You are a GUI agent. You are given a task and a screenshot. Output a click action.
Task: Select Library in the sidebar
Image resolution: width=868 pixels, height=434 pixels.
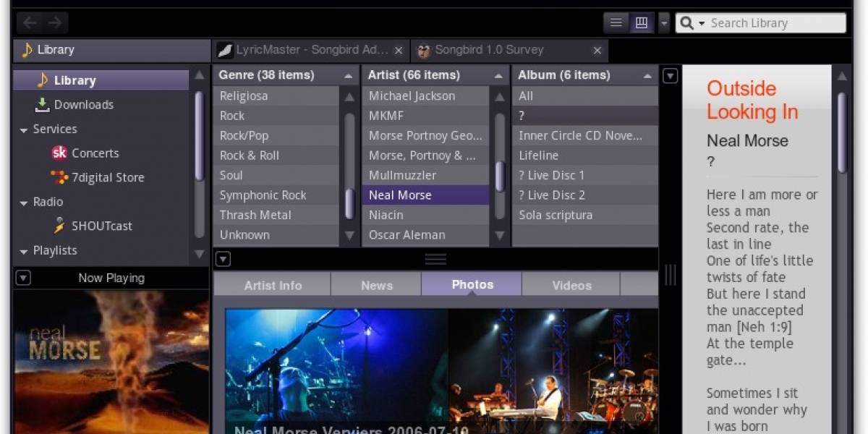click(x=101, y=80)
